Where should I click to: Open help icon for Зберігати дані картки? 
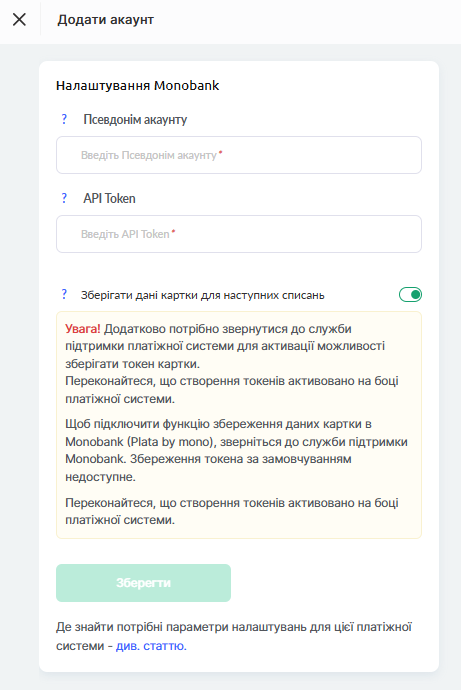(x=64, y=294)
